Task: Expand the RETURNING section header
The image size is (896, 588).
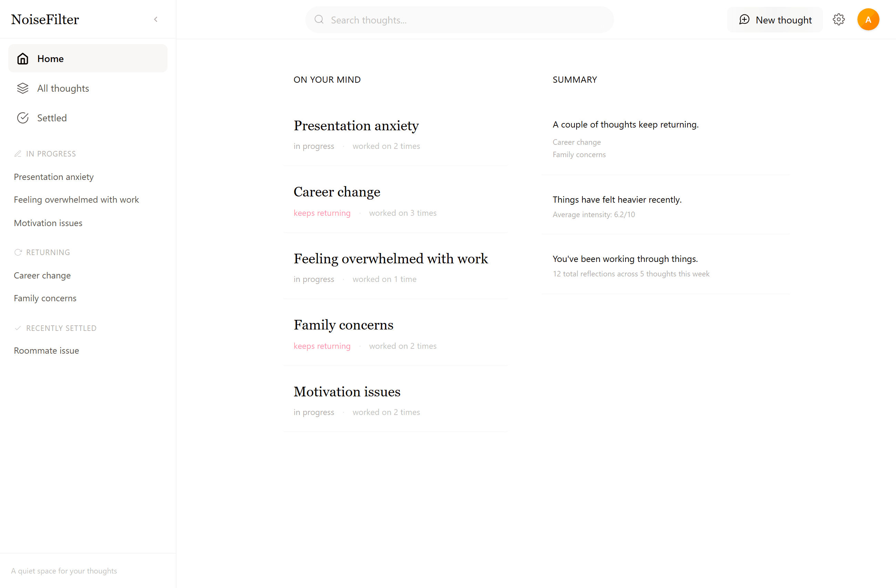Action: click(48, 252)
